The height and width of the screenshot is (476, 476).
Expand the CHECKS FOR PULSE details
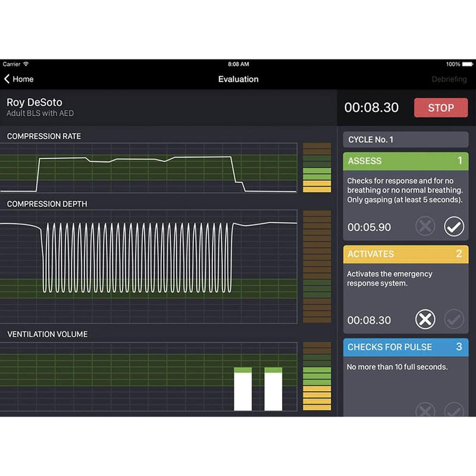[405, 347]
